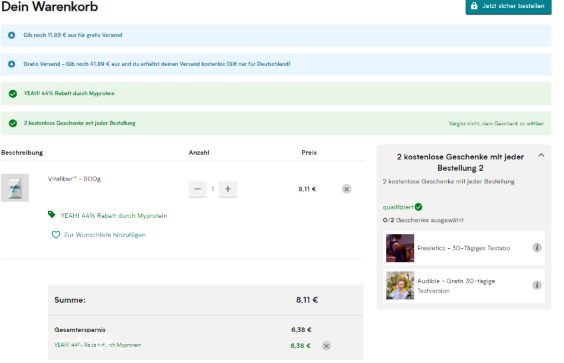The width and height of the screenshot is (564, 363).
Task: Remove Vitafiber 600g from the cart
Action: (346, 189)
